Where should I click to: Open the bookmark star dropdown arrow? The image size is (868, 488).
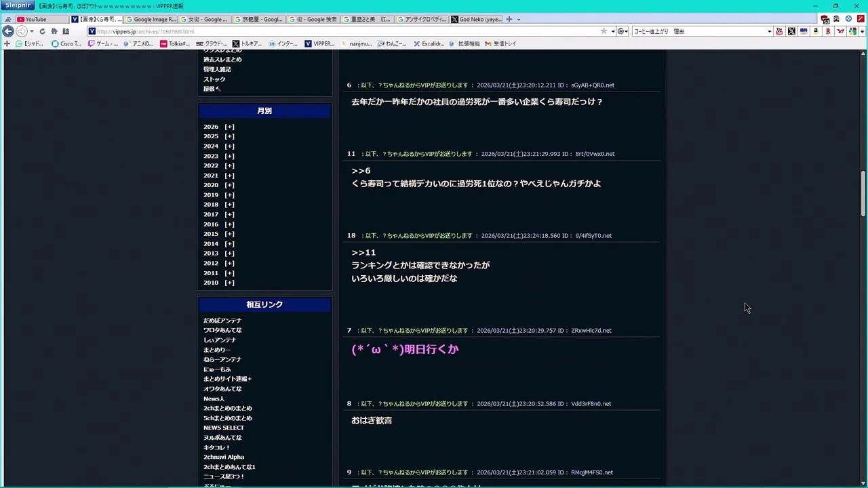[613, 31]
